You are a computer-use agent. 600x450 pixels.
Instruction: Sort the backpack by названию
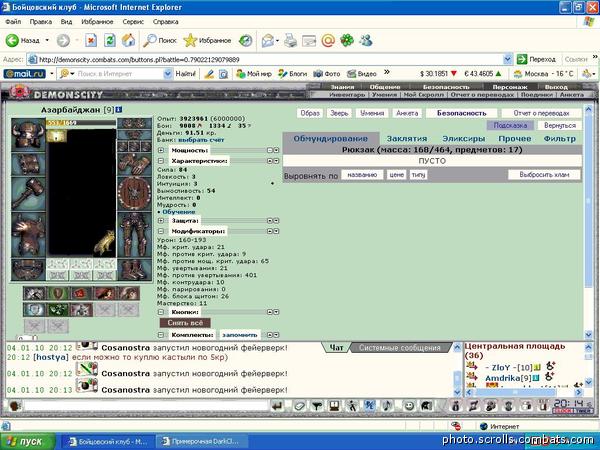(362, 175)
